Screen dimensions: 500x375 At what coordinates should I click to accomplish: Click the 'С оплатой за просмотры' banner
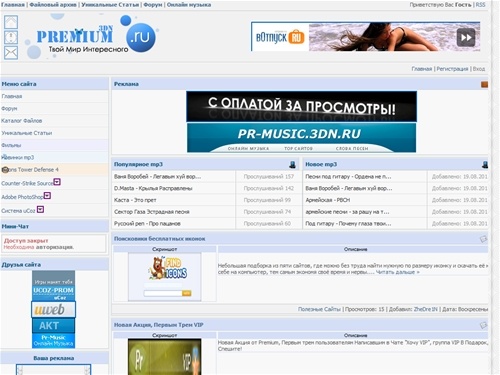pos(301,106)
